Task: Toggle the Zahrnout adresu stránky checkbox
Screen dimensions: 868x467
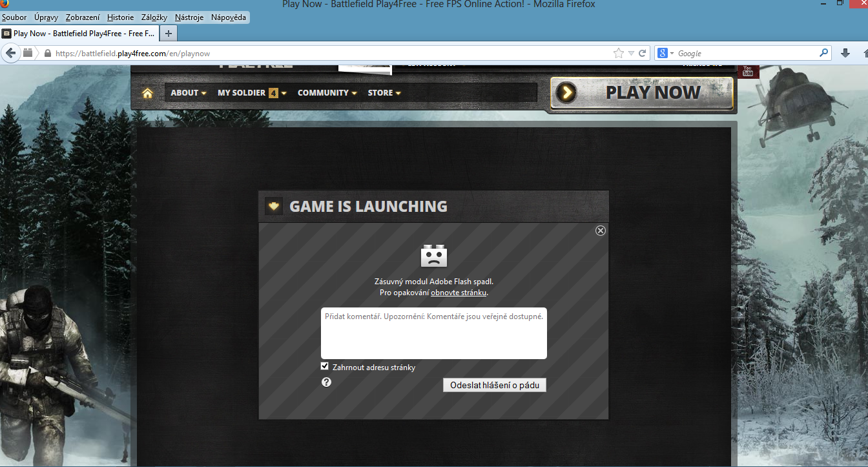Action: (x=325, y=366)
